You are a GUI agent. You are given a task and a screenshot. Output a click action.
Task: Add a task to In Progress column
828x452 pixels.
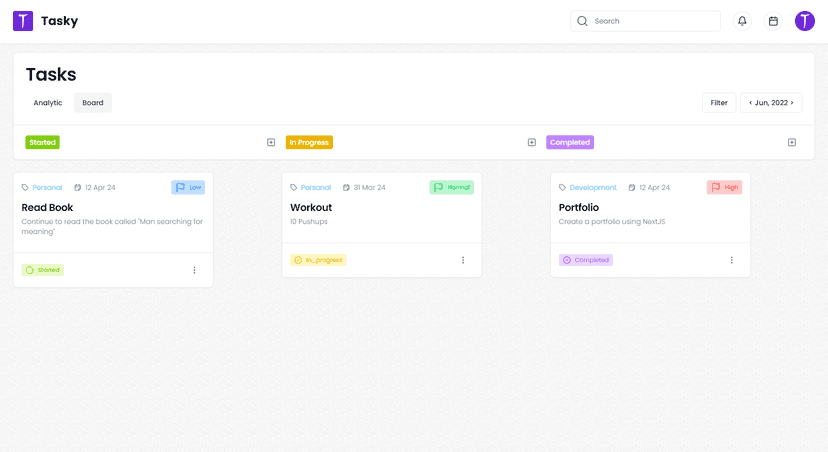coord(532,142)
